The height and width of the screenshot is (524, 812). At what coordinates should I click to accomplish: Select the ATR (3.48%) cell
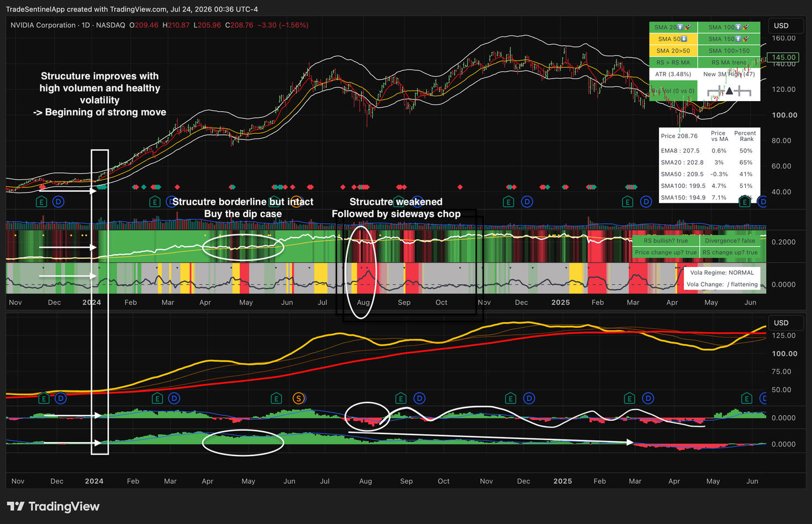[673, 74]
